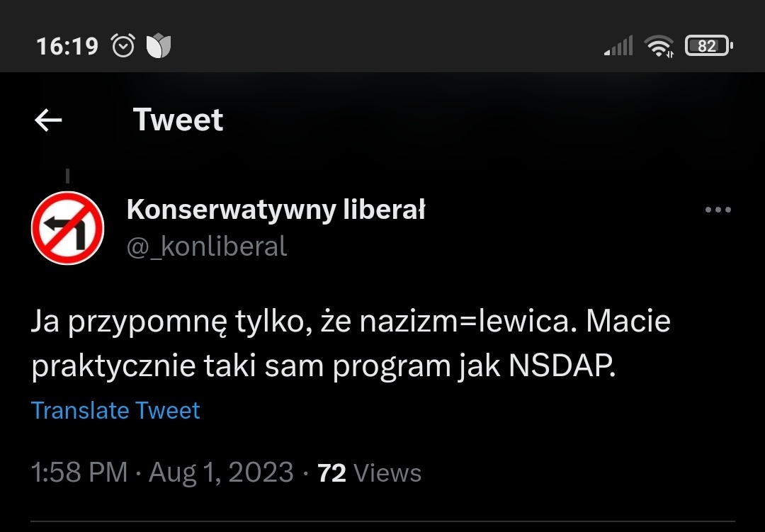Tap the Tweet header title
The image size is (765, 532).
(x=178, y=120)
